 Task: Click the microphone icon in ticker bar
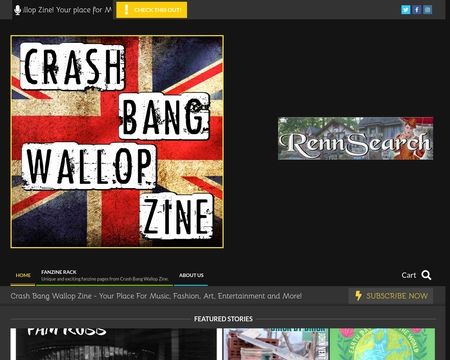tap(18, 10)
